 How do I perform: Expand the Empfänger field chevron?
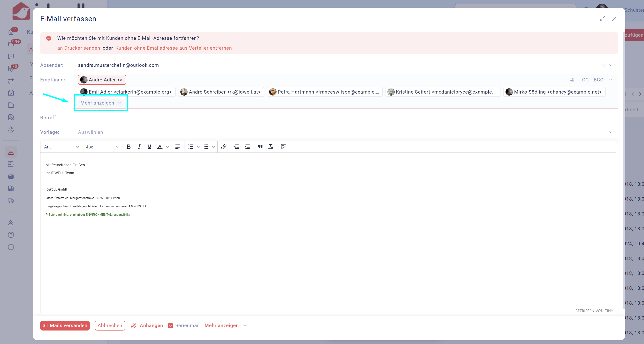tap(610, 80)
